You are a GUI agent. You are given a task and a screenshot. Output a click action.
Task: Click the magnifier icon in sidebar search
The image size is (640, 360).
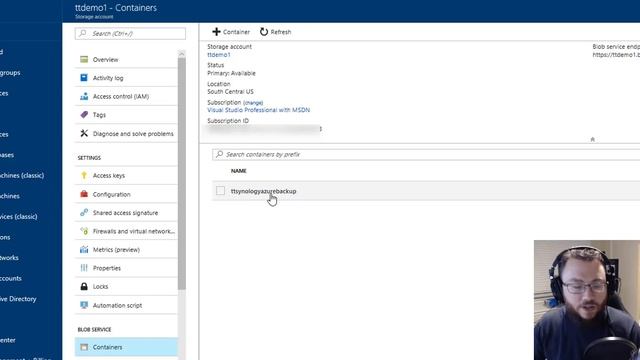(x=83, y=33)
